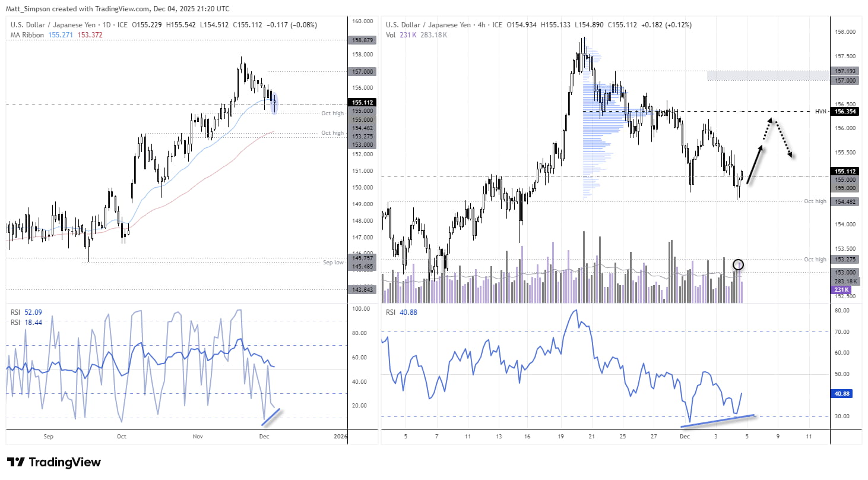Click the 231K volume value label

841,289
